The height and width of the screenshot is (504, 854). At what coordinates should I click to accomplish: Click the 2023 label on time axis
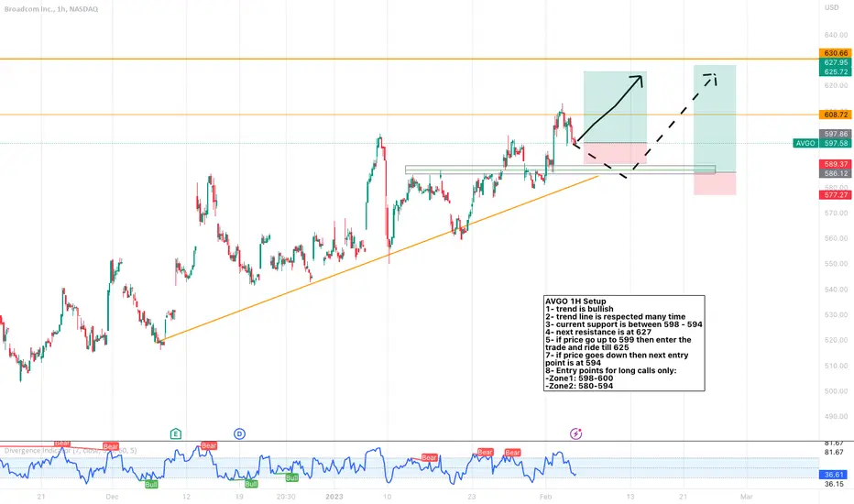coord(334,497)
